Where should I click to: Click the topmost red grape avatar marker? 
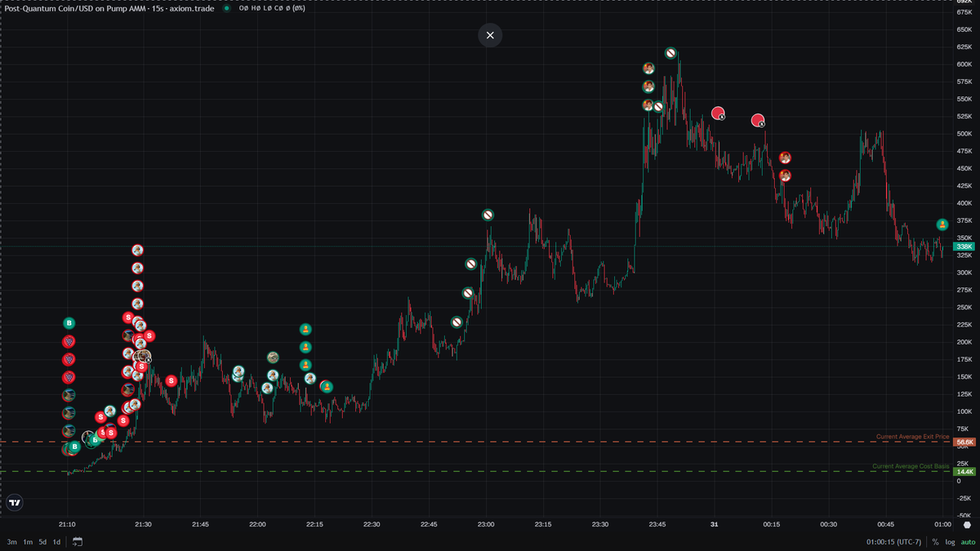click(x=69, y=341)
